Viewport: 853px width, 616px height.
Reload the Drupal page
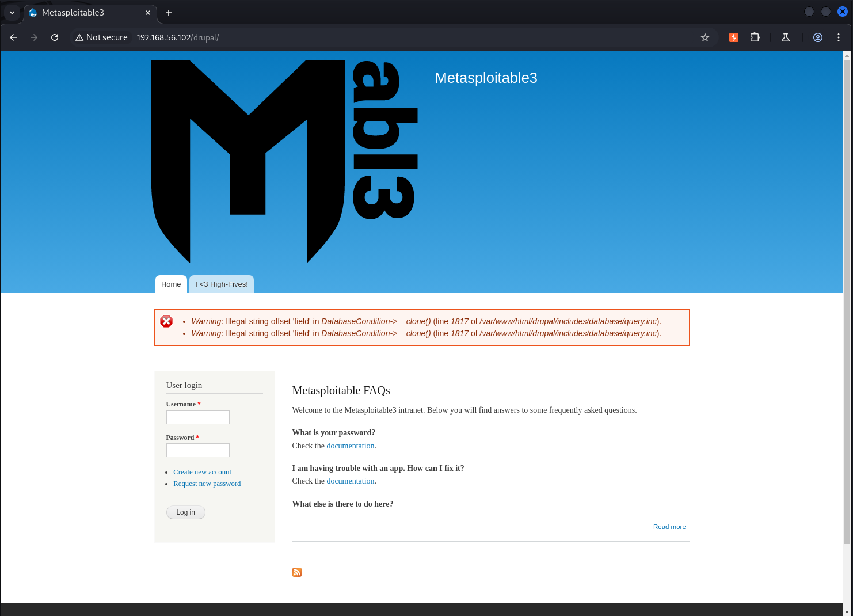pos(55,37)
